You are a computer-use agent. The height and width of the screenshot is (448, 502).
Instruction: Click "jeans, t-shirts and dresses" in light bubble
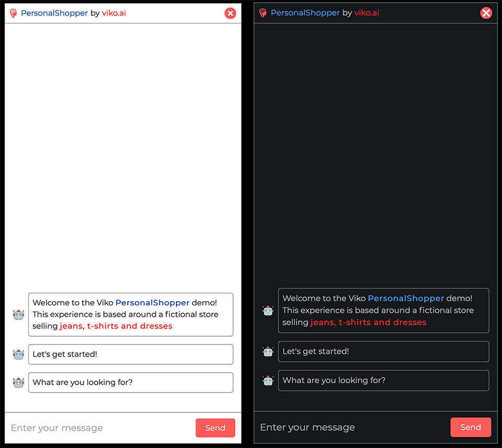pos(116,326)
